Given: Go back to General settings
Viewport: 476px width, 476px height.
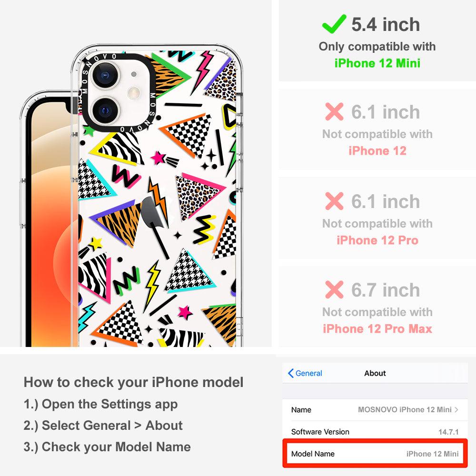Looking at the screenshot, I should [305, 373].
